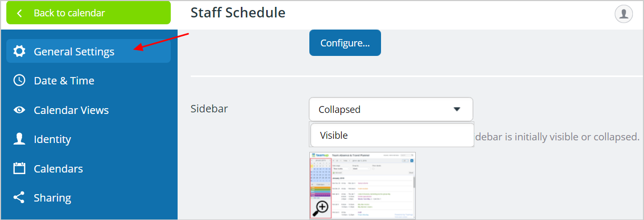Click the magnifier zoom icon on preview
The height and width of the screenshot is (220, 644).
[x=321, y=208]
